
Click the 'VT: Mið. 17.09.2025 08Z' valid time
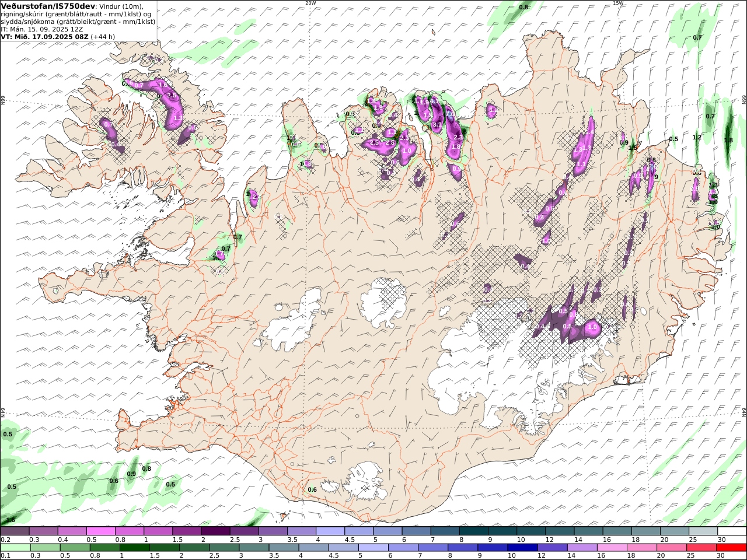click(44, 36)
